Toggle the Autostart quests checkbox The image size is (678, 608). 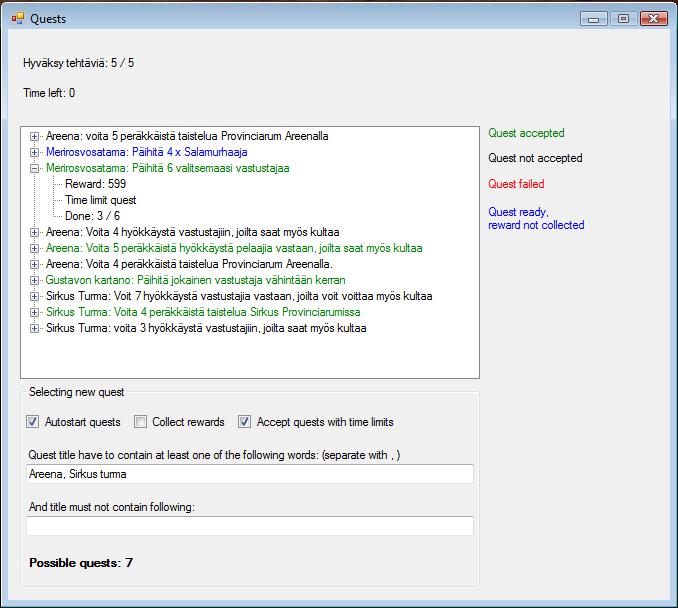pos(33,422)
